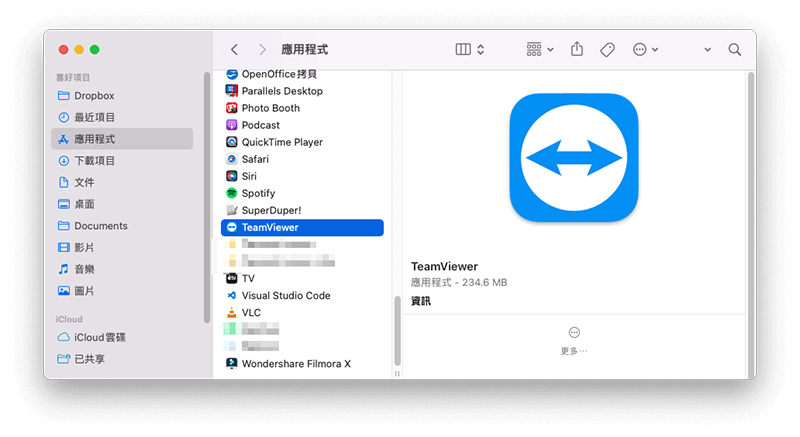Click the 資訊 section heading
Screen dimensions: 800x437
click(x=421, y=301)
